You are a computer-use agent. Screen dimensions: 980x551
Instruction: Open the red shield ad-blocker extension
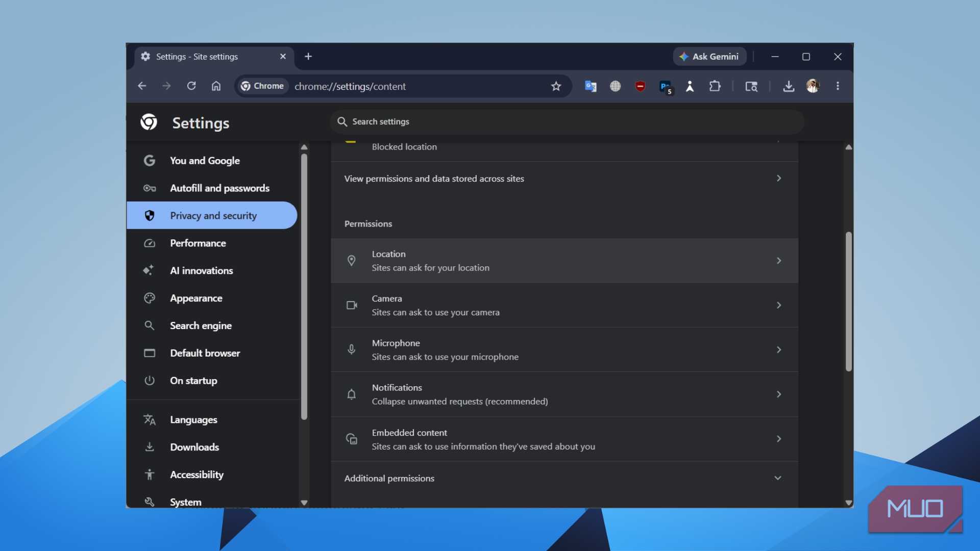coord(640,86)
